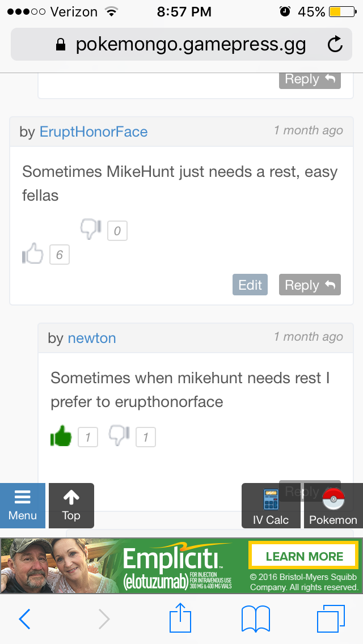Viewport: 363px width, 644px height.
Task: Open the IV Calc calculator shortcut
Action: pyautogui.click(x=271, y=506)
